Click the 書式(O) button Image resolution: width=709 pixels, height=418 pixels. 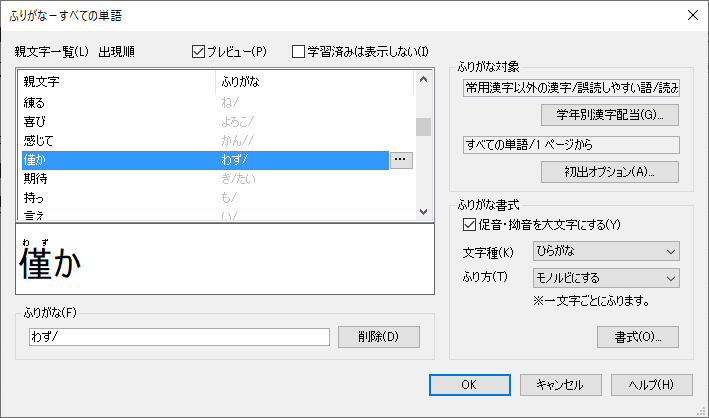pos(637,336)
